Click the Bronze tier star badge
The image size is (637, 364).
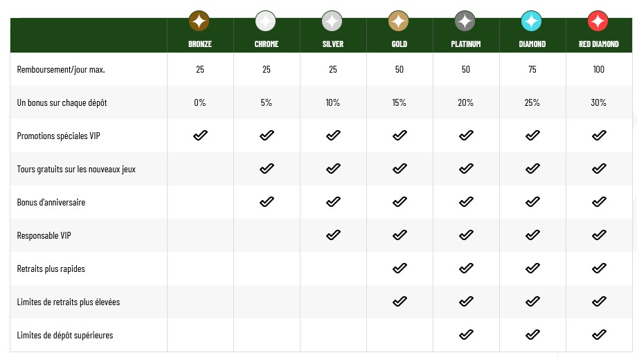coord(200,21)
